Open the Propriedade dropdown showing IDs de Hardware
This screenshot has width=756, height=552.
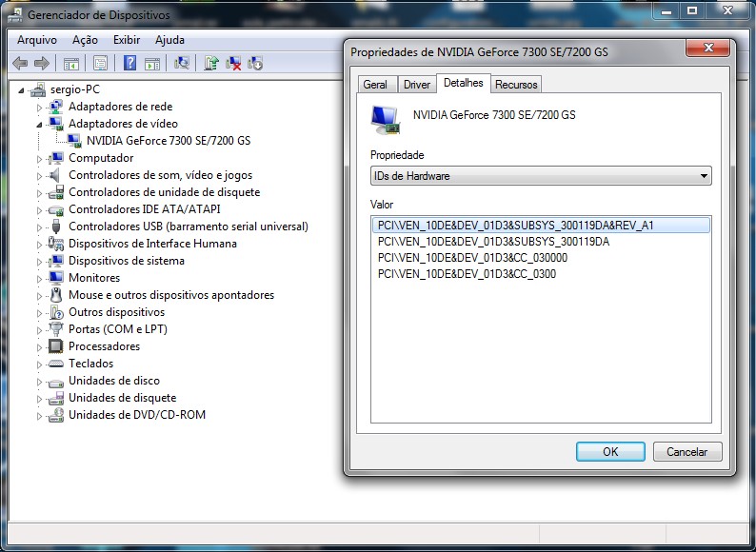pyautogui.click(x=541, y=176)
